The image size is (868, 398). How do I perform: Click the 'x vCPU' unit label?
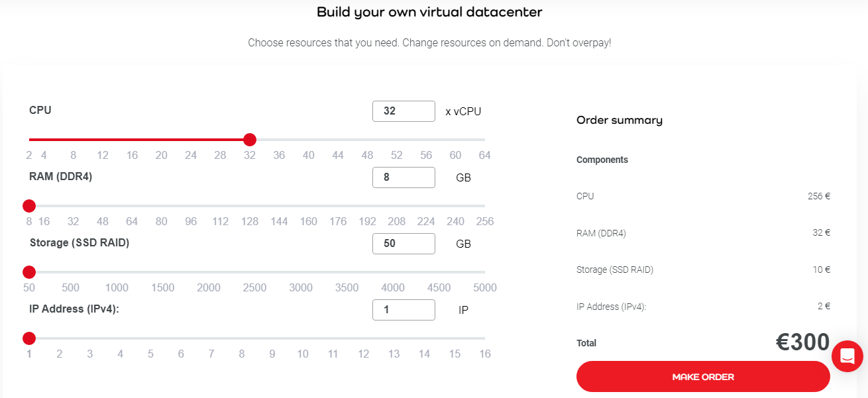[463, 111]
